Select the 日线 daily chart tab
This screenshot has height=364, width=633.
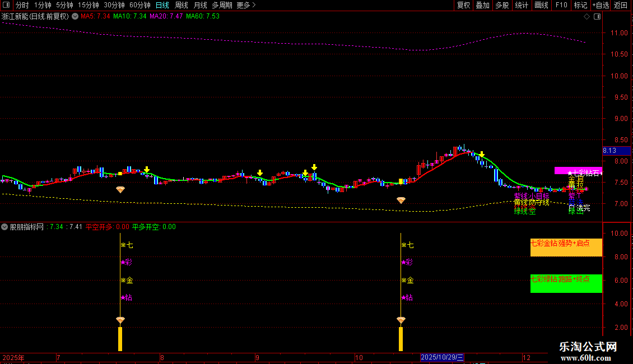162,5
